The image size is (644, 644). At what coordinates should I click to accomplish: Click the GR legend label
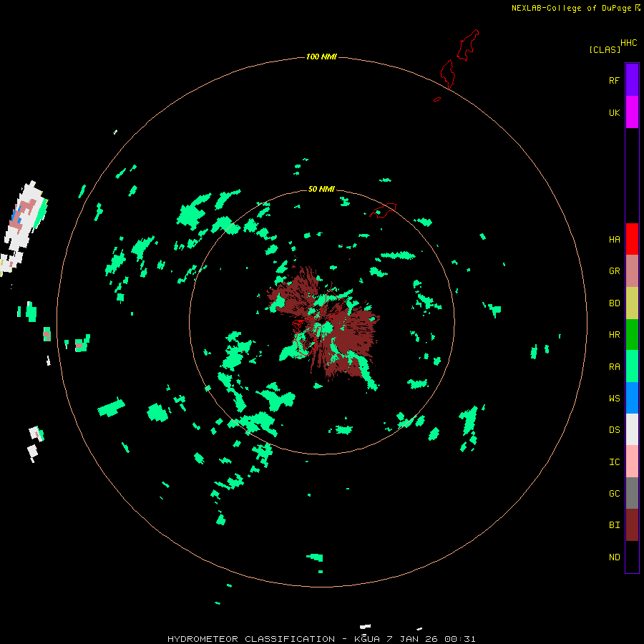614,271
